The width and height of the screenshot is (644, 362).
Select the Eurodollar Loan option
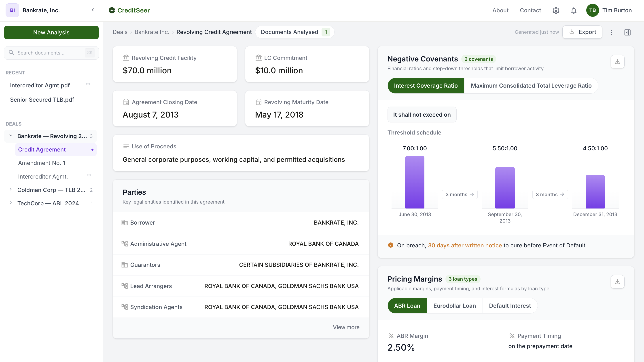click(x=454, y=305)
